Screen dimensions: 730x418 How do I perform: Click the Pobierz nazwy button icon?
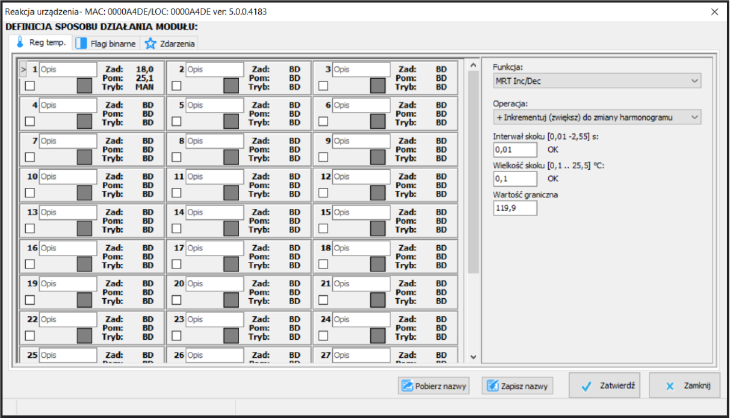pos(407,386)
